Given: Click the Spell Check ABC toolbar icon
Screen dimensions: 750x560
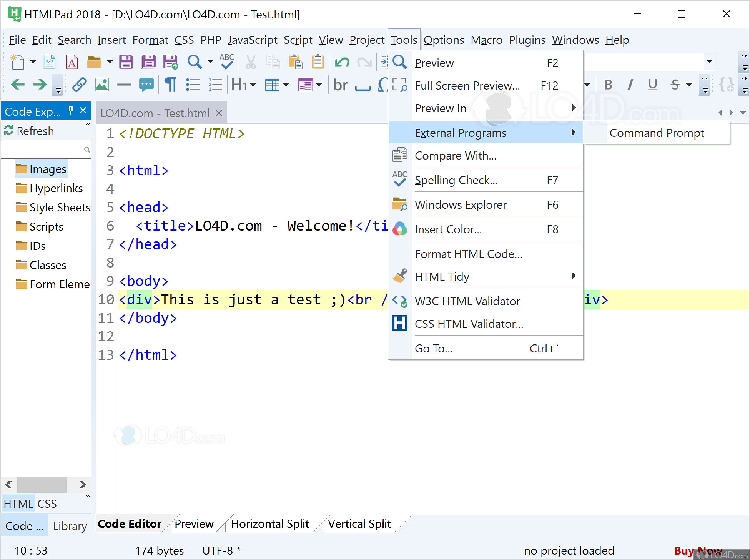Looking at the screenshot, I should (x=227, y=61).
